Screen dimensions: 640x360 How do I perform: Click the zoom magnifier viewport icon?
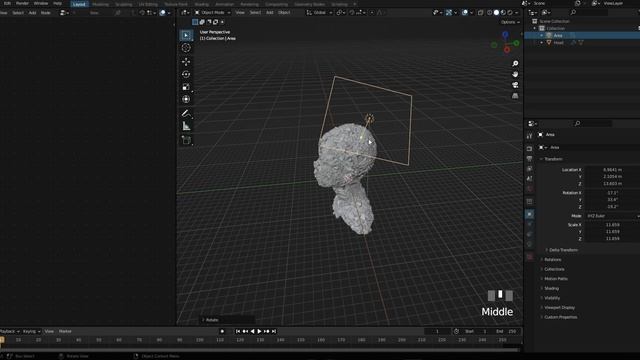click(x=515, y=64)
